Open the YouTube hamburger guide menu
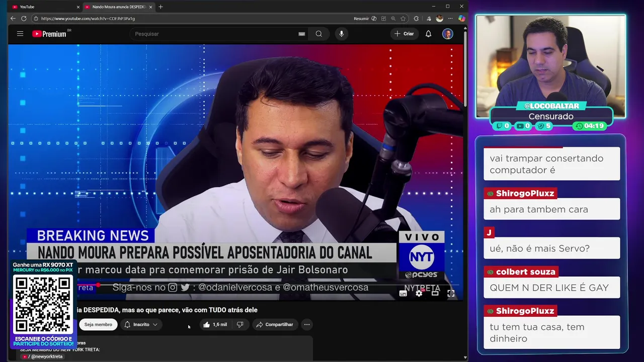This screenshot has width=644, height=362. coord(20,34)
